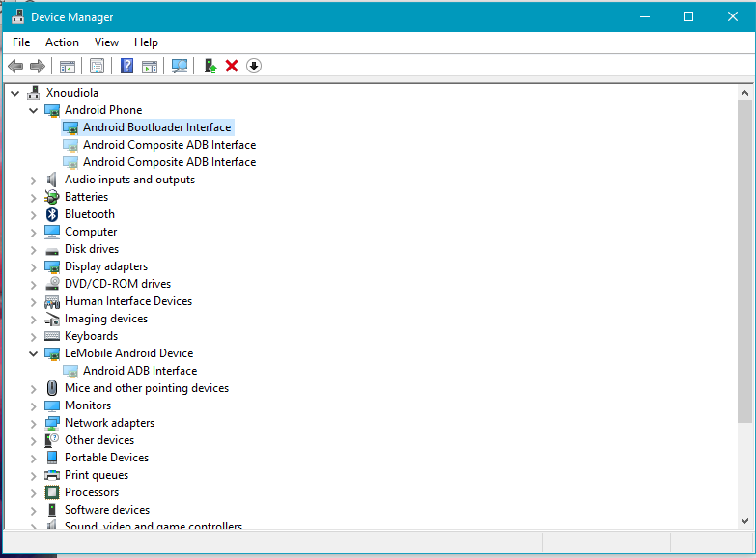
Task: Expand the Display adapters category
Action: coord(34,266)
